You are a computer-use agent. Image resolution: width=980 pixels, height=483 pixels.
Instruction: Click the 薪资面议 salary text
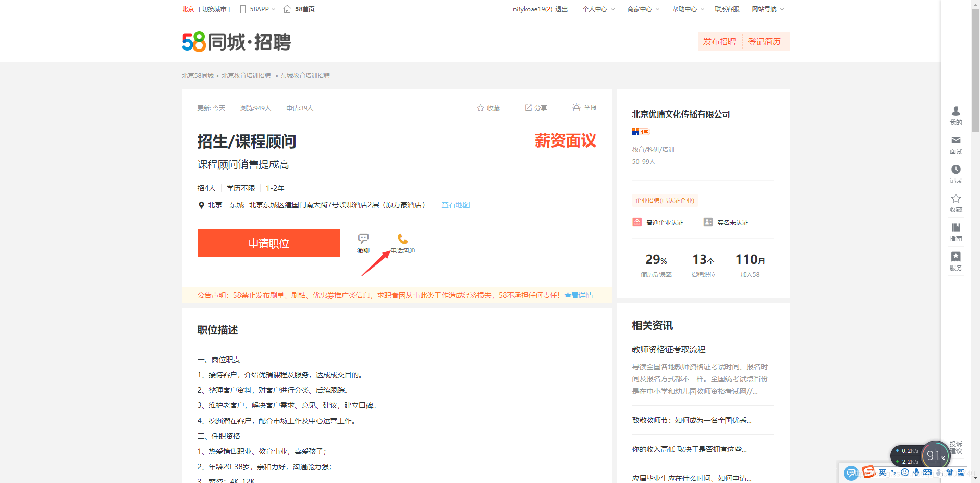(x=566, y=140)
